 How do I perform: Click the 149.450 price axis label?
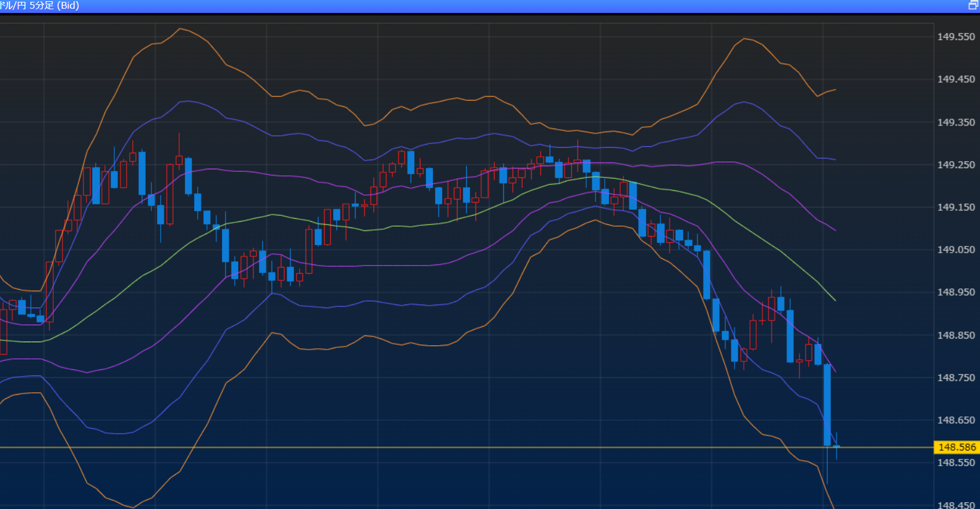click(956, 80)
